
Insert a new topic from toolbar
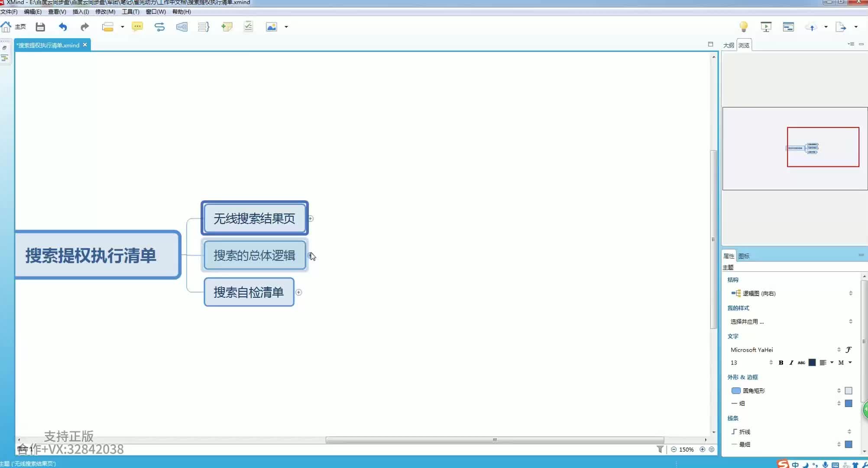click(107, 27)
